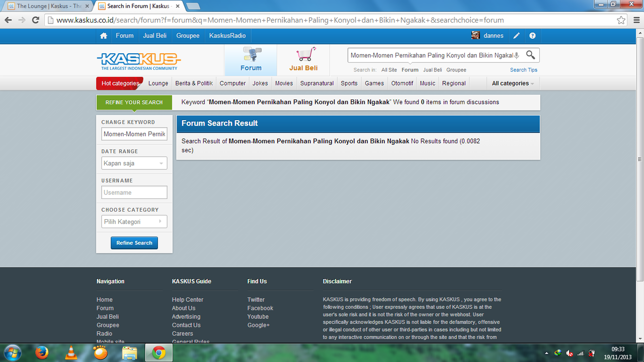This screenshot has width=644, height=362.
Task: Open Jual Beli in top blue menu
Action: (x=155, y=36)
